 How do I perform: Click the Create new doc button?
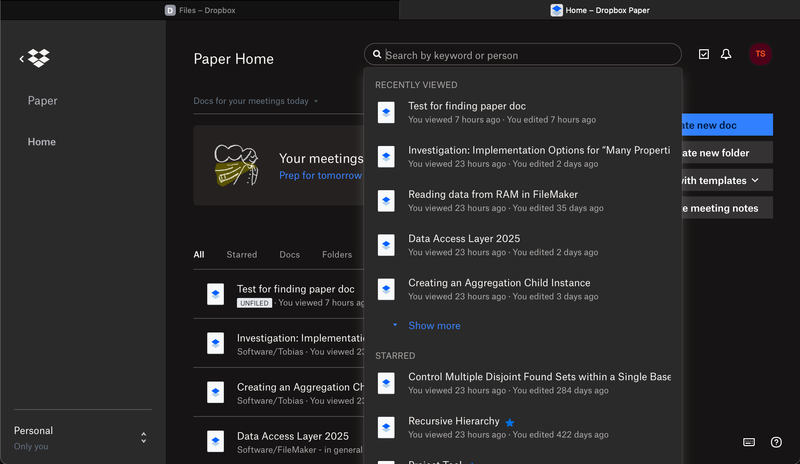coord(728,125)
